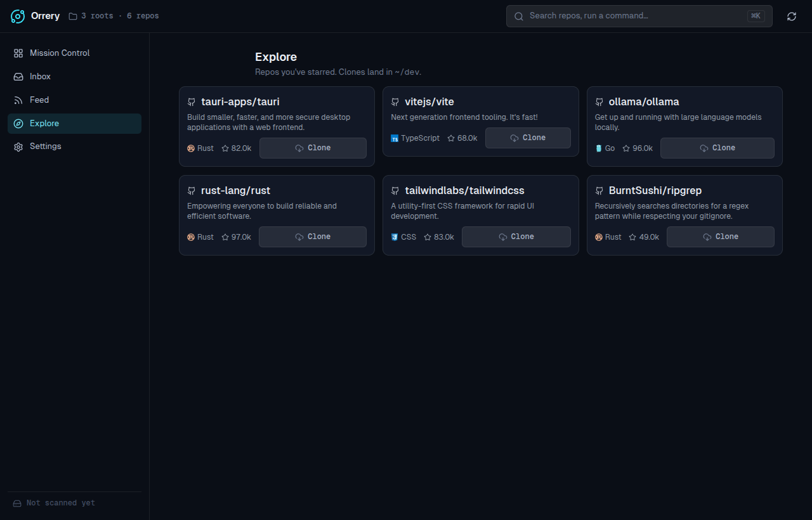Click 'Empowering everyone to build' description

click(262, 211)
